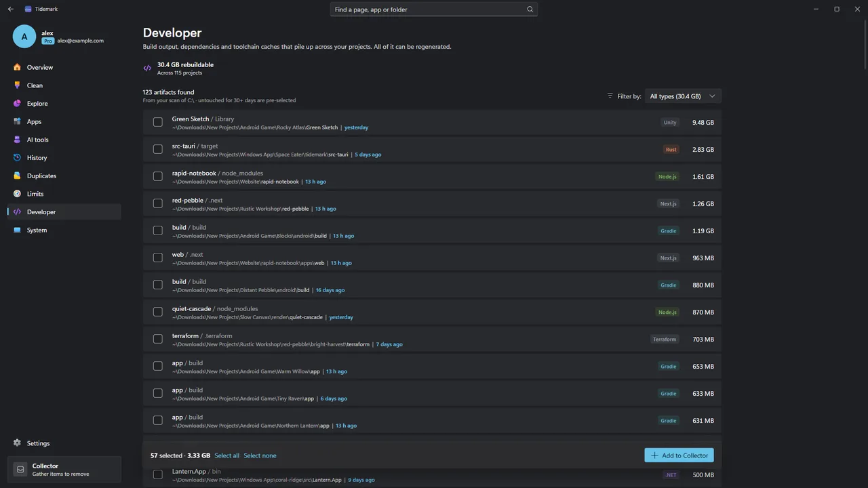Click the Add to Collector button

(x=679, y=455)
